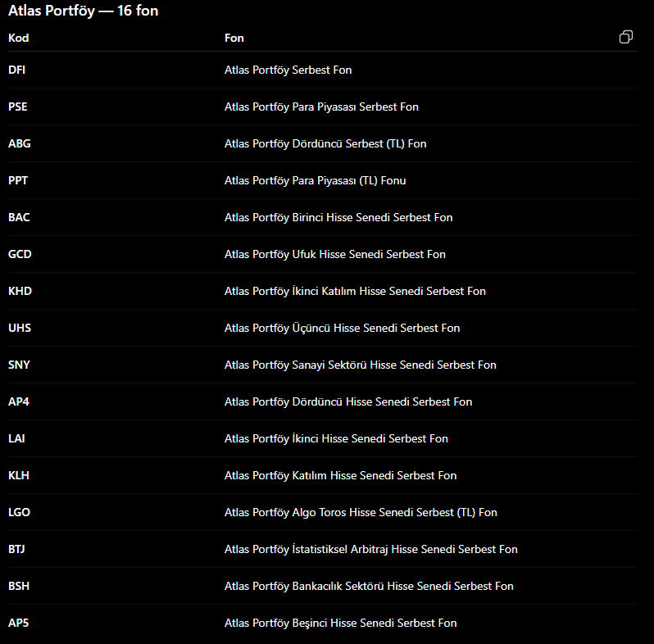Click fund code PPT
Viewport: 654px width, 644px height.
pos(18,180)
